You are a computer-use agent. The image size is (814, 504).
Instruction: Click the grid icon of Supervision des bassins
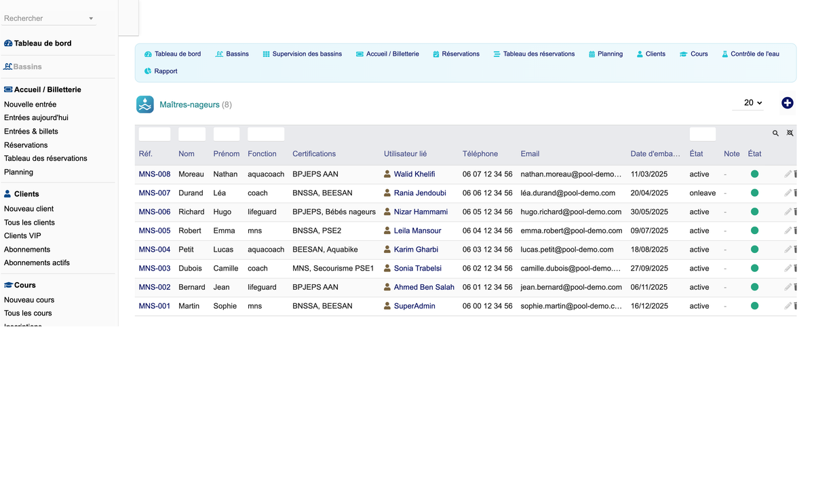point(267,54)
